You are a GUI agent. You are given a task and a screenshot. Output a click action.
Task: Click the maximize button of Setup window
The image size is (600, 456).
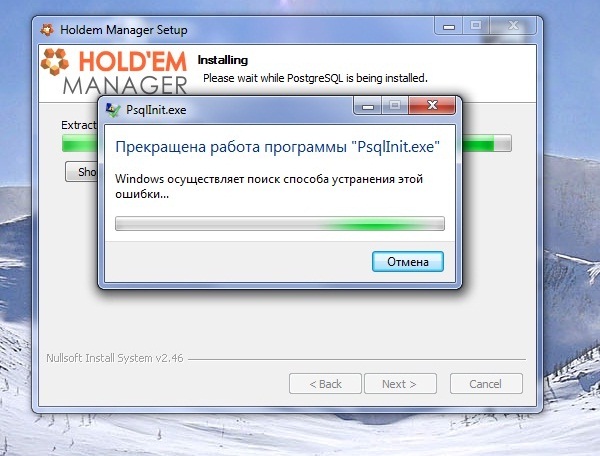pos(476,26)
